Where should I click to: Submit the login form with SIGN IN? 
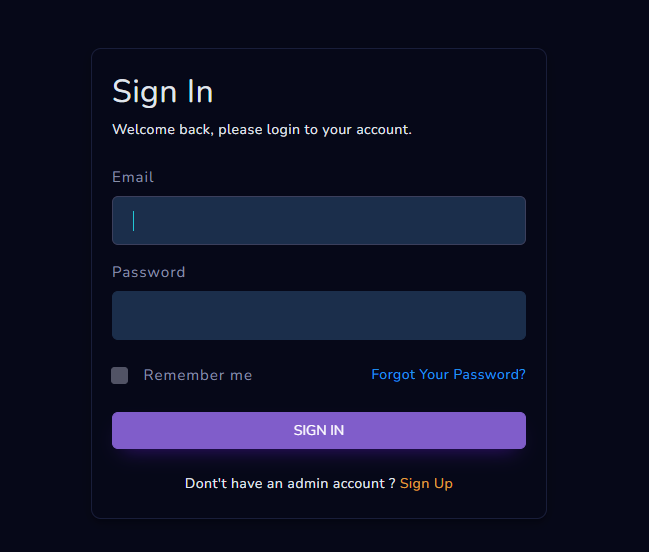pos(318,430)
